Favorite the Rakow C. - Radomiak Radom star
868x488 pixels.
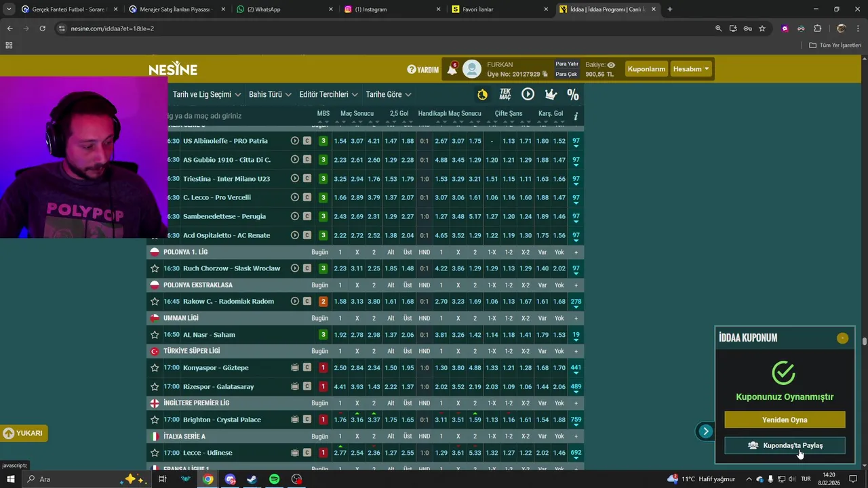(155, 302)
